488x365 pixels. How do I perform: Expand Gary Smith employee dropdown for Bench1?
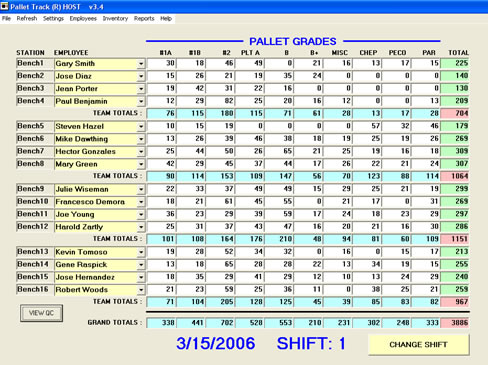pos(141,64)
